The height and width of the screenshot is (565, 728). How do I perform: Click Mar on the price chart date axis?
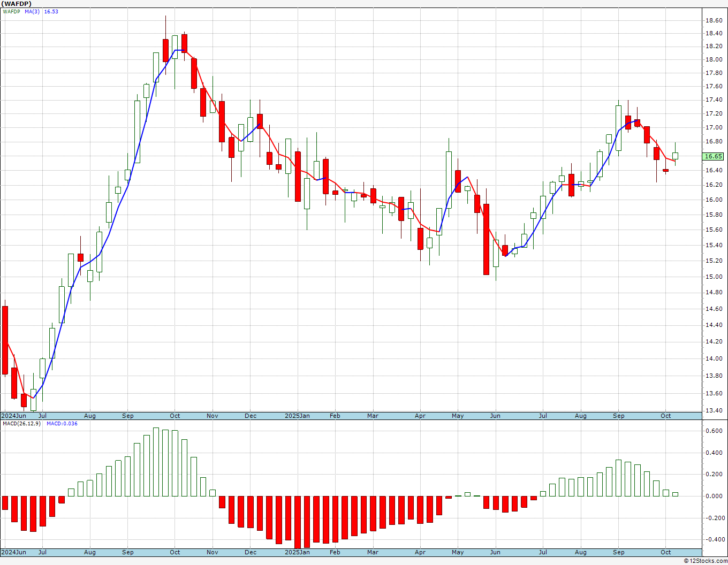(x=373, y=416)
